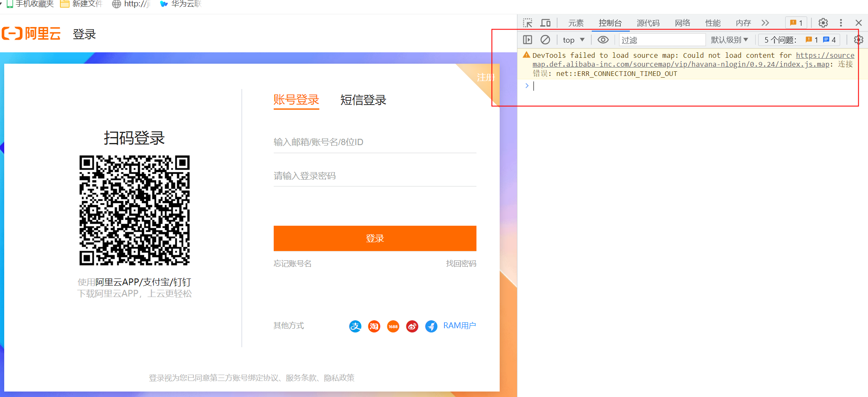Click the 忘记账号名 link
Screen dimensions: 868x397
coord(292,264)
